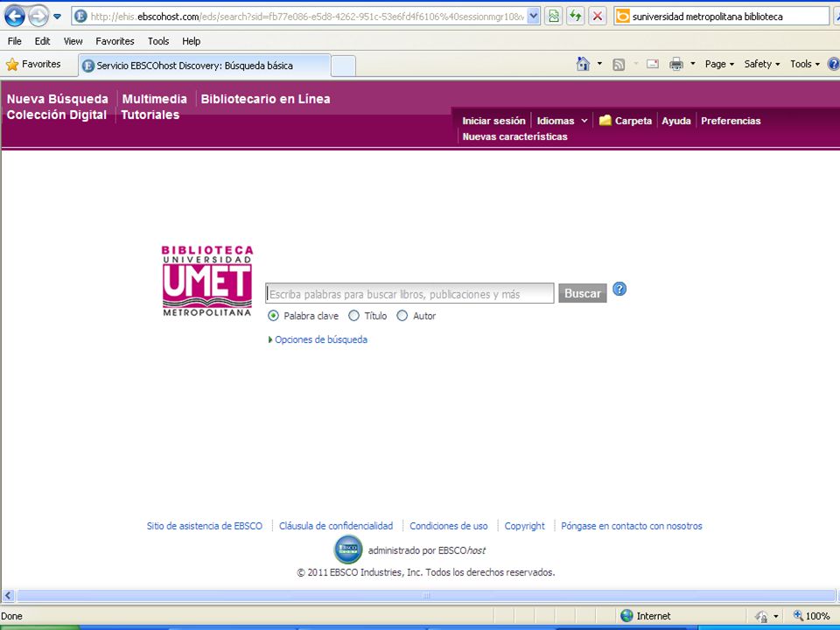The image size is (840, 630).
Task: Click the Buscar button
Action: click(x=583, y=294)
